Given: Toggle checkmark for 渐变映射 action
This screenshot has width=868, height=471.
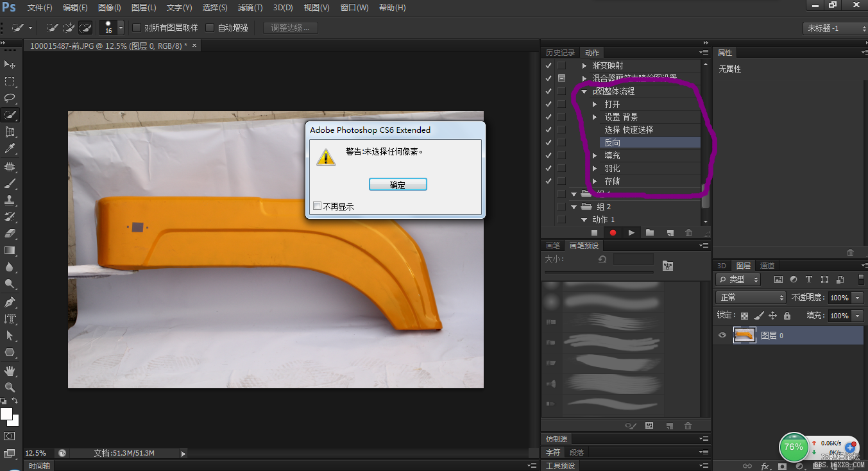Looking at the screenshot, I should click(x=548, y=65).
